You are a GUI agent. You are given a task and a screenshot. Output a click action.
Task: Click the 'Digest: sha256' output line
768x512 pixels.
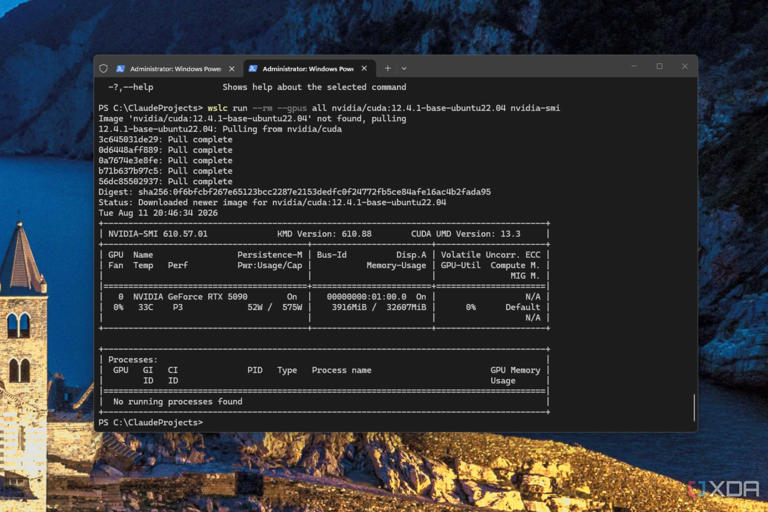(294, 192)
